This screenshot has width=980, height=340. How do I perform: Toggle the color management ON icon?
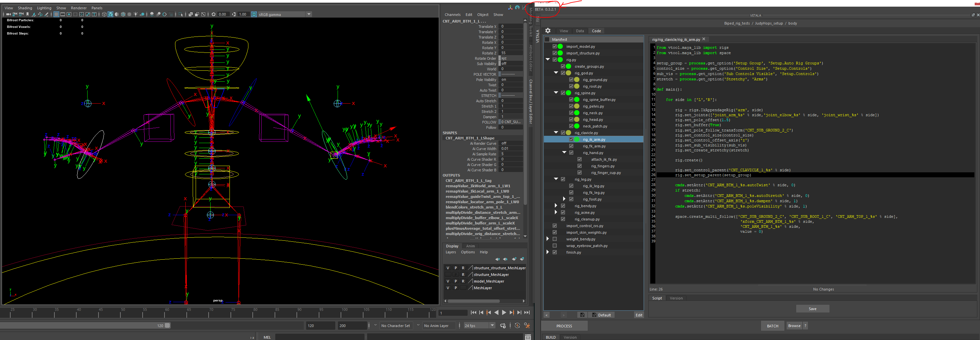click(x=254, y=15)
